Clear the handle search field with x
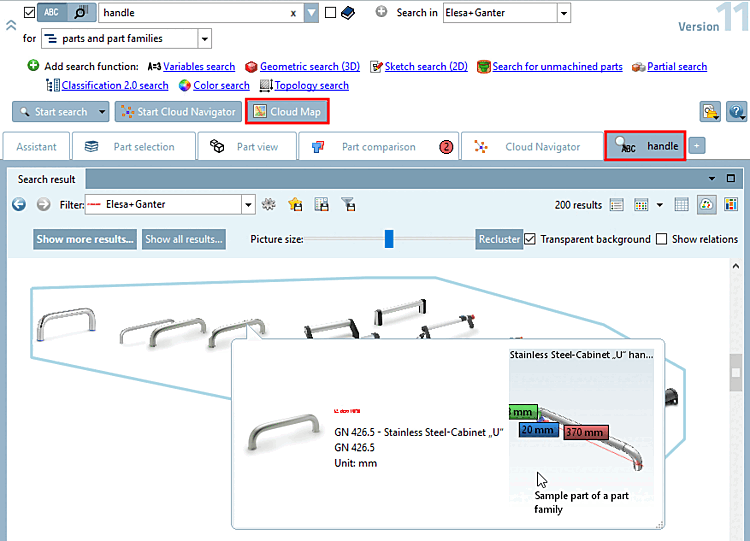 [x=293, y=13]
